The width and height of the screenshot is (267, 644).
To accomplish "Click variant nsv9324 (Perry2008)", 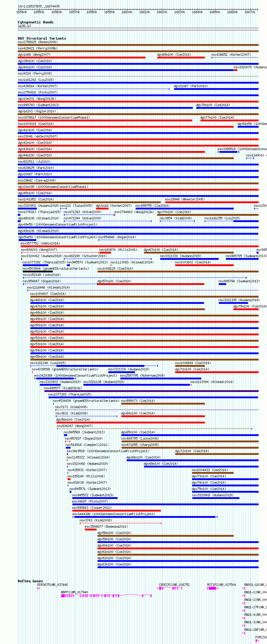I will [35, 74].
